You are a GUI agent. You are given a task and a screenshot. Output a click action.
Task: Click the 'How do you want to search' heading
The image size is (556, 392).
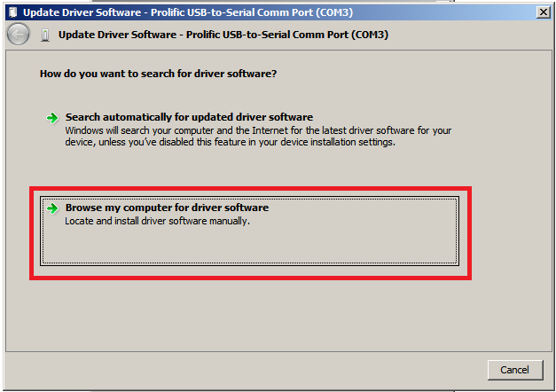(158, 74)
